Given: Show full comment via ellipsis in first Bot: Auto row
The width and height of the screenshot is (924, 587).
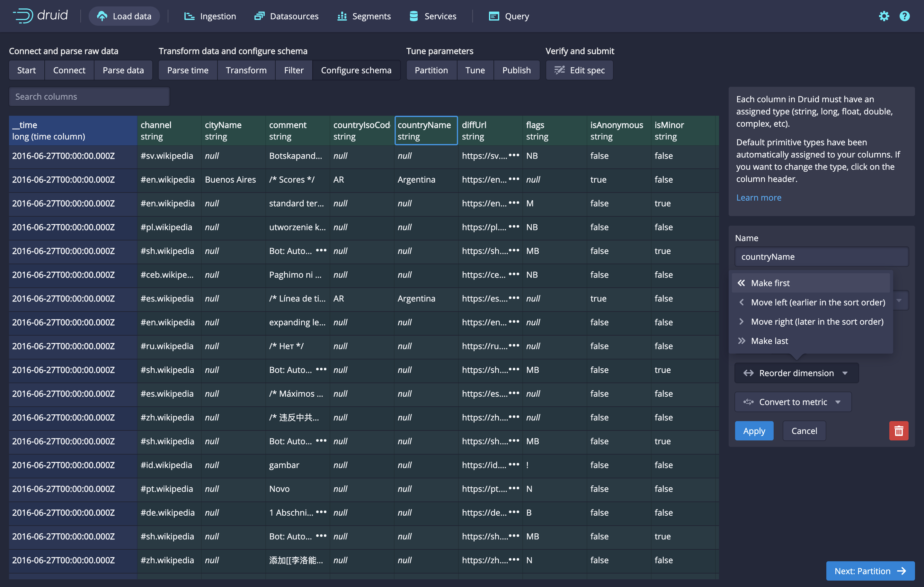Looking at the screenshot, I should coord(321,250).
